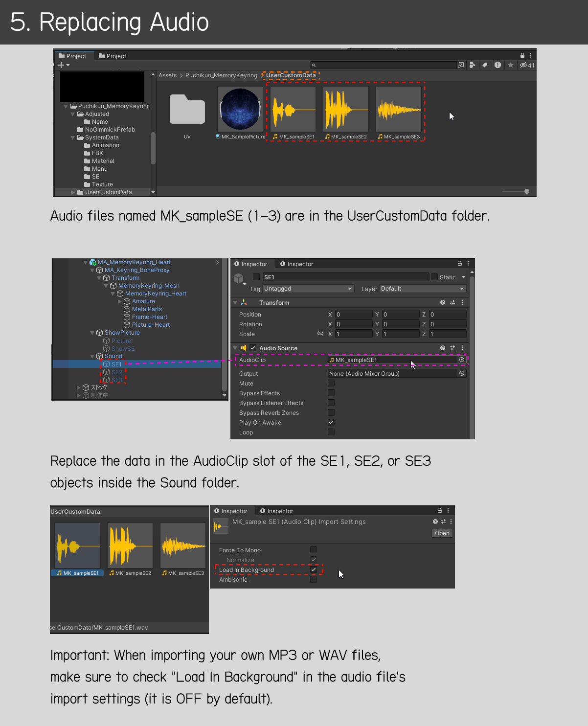Enable the Load In Background checkbox

click(x=314, y=570)
